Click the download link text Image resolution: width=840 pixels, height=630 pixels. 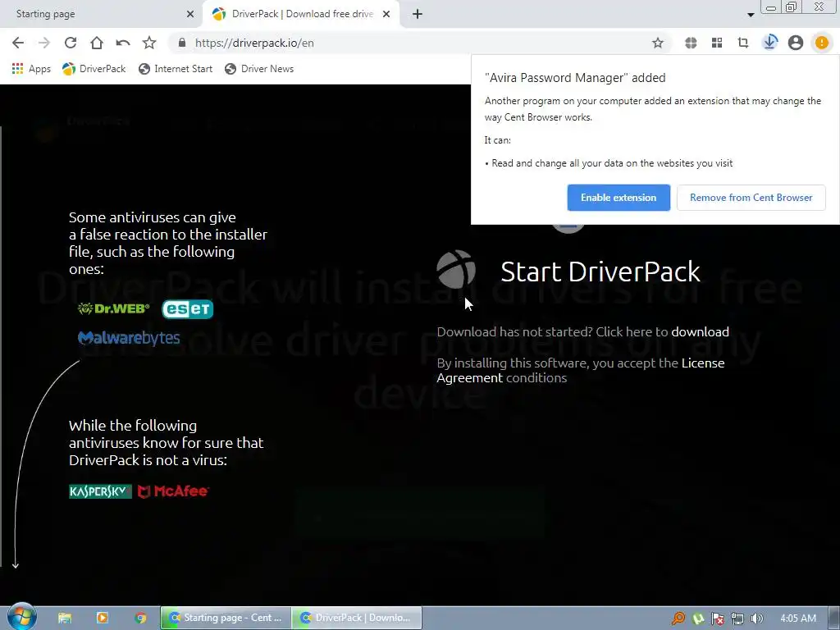point(700,331)
